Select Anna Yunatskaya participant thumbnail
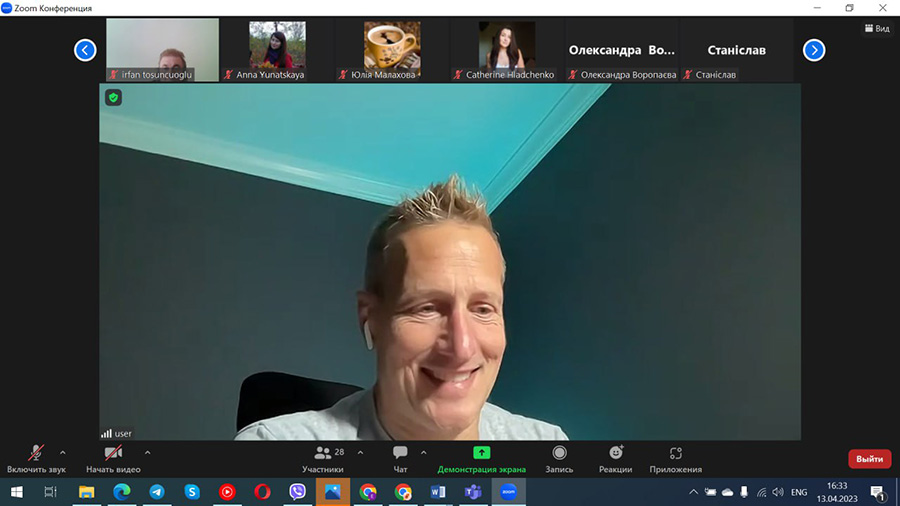The width and height of the screenshot is (900, 506). (277, 50)
